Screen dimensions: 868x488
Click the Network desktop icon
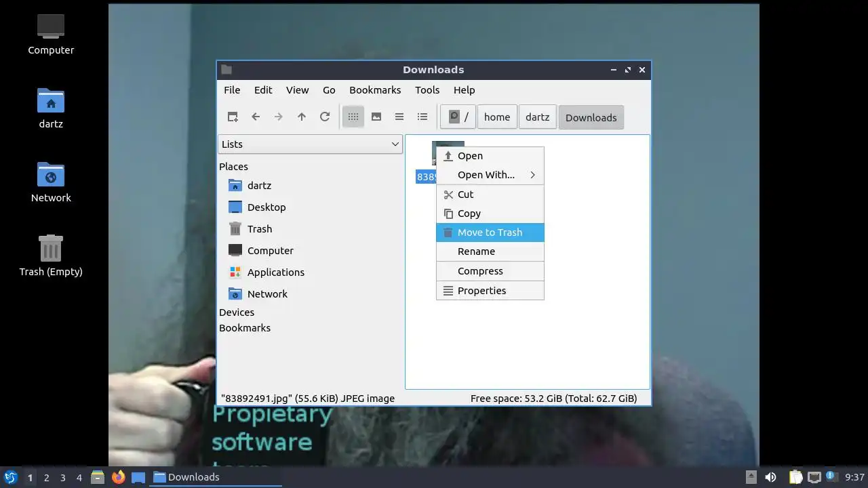tap(51, 182)
